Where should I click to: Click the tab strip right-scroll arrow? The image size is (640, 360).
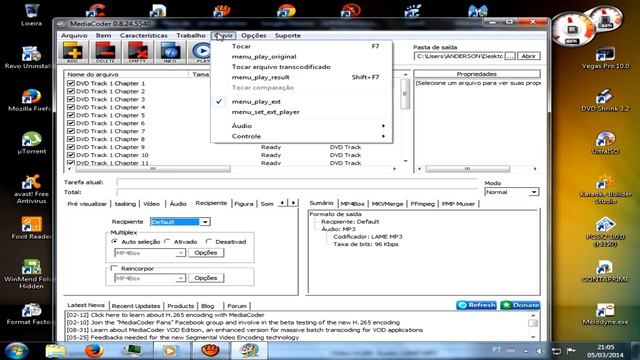(x=293, y=202)
